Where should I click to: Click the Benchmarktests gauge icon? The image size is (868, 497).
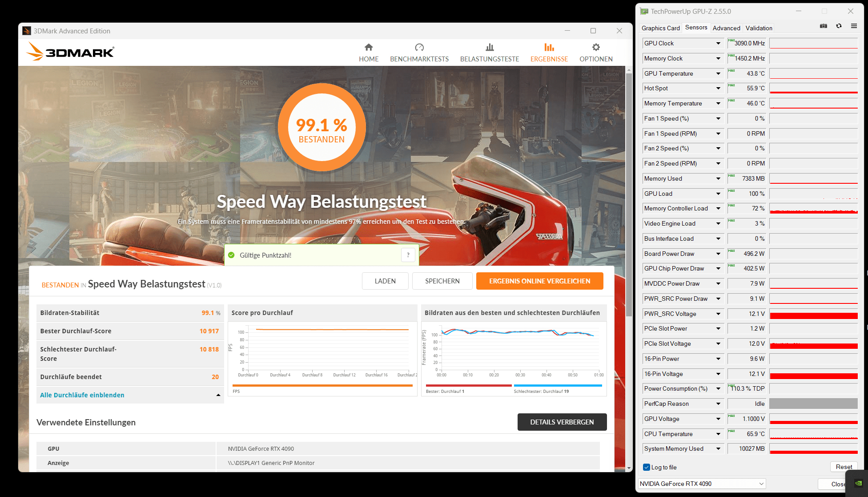pyautogui.click(x=419, y=47)
